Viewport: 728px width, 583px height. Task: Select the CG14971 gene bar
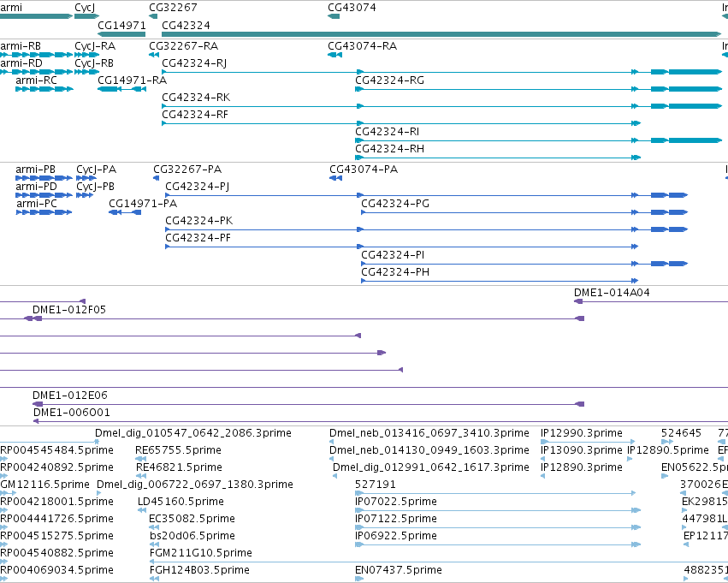tap(121, 34)
